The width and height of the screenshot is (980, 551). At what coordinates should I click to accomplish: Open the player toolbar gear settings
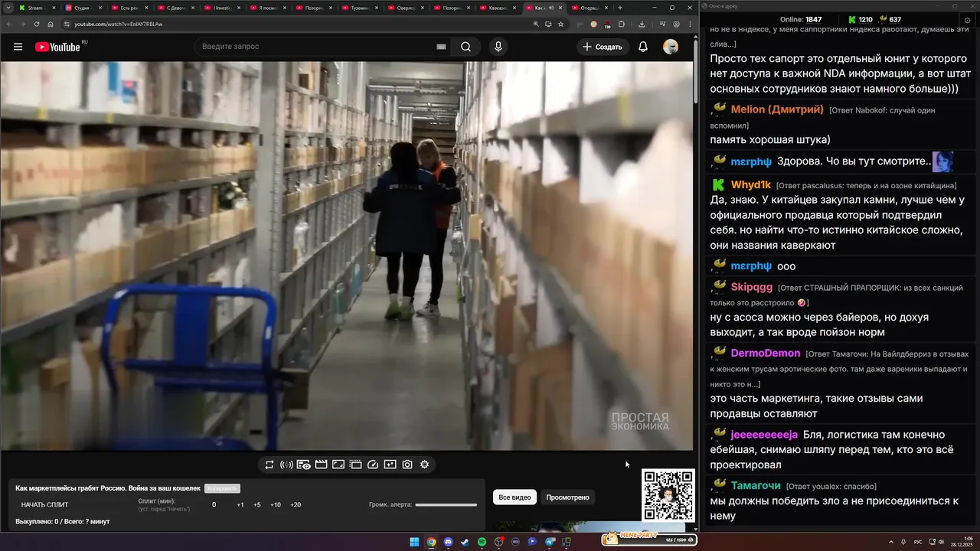(x=425, y=465)
